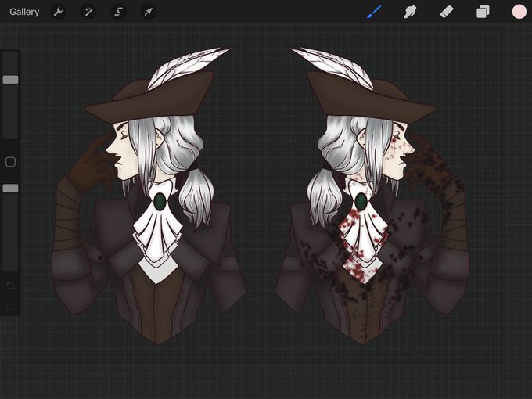532x399 pixels.
Task: Tap the square modify button in sidebar
Action: pyautogui.click(x=10, y=162)
